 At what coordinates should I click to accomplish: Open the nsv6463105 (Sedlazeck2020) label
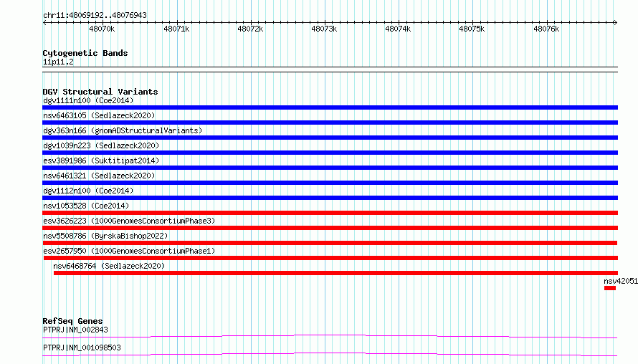click(99, 115)
